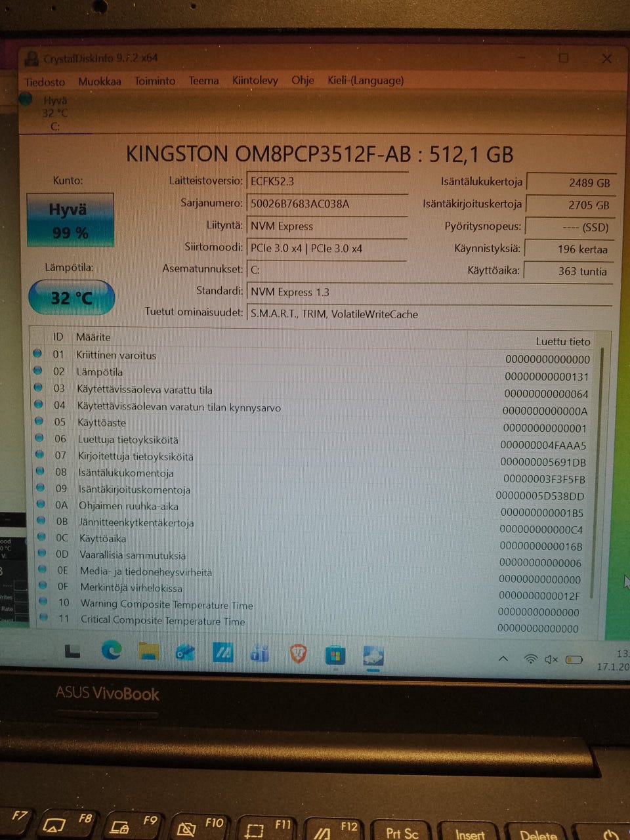Click the power-on hours 363 tuntia

pyautogui.click(x=568, y=271)
